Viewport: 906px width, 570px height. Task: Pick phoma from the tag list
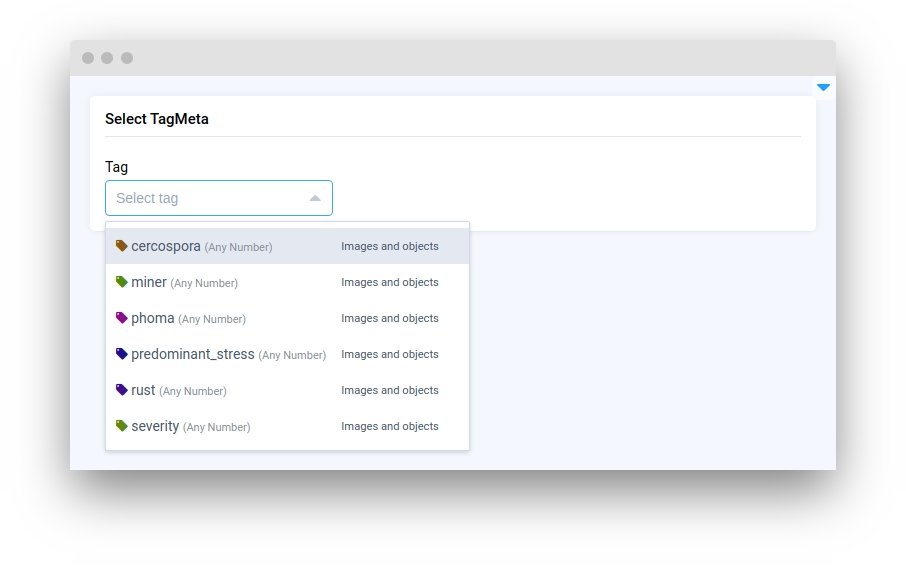[x=153, y=318]
